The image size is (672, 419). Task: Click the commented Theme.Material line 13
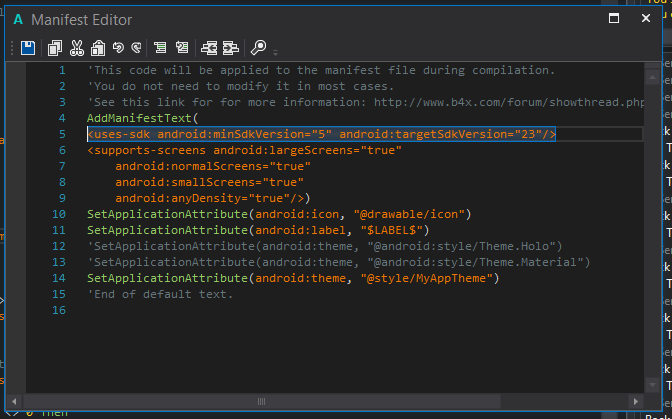coord(339,262)
